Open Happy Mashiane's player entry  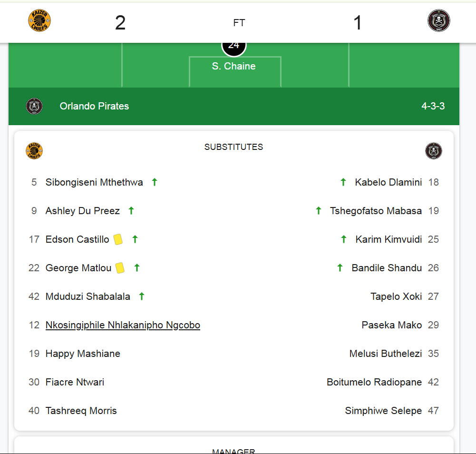(x=83, y=354)
